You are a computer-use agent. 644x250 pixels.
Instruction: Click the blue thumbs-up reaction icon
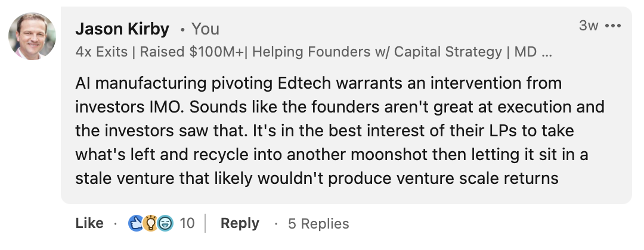click(136, 223)
